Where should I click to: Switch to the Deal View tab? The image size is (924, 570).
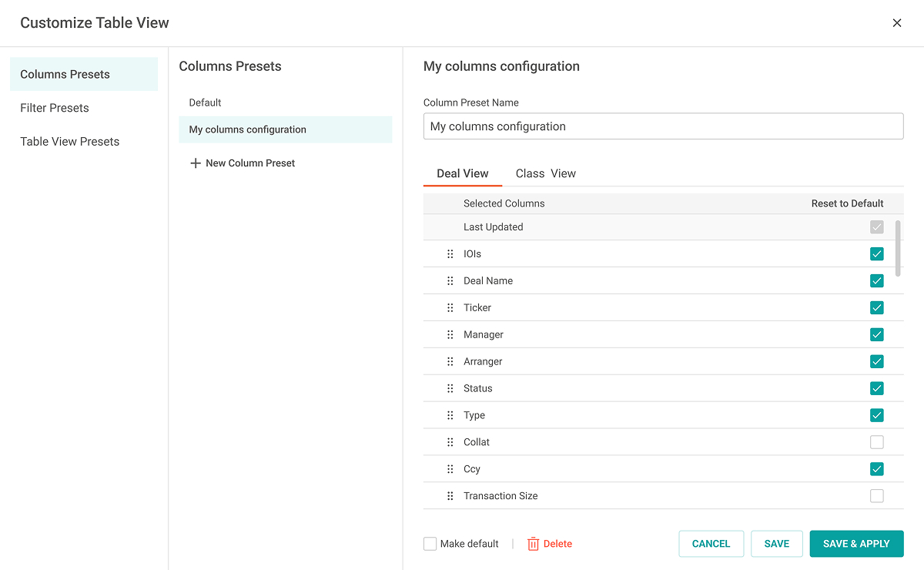coord(463,174)
